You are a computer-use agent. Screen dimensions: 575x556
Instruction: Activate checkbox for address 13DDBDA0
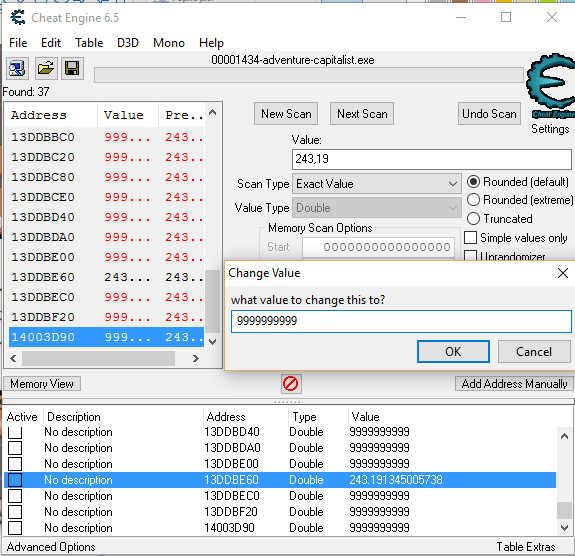[15, 448]
